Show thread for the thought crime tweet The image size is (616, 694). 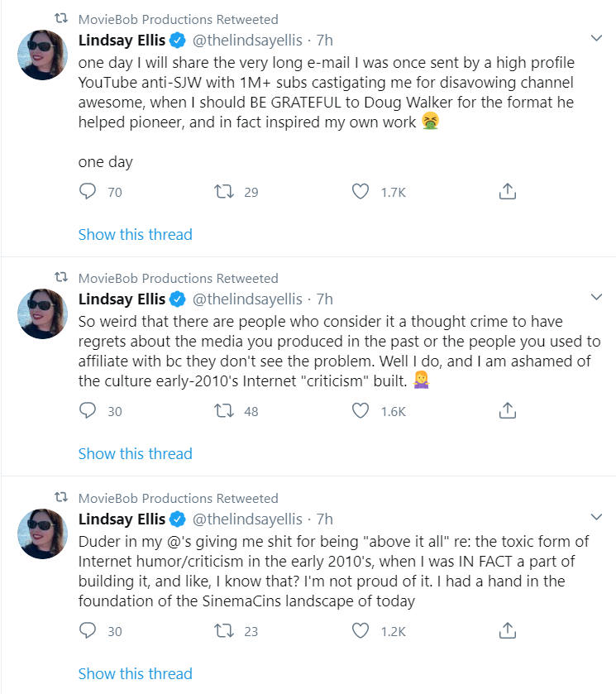pyautogui.click(x=135, y=453)
